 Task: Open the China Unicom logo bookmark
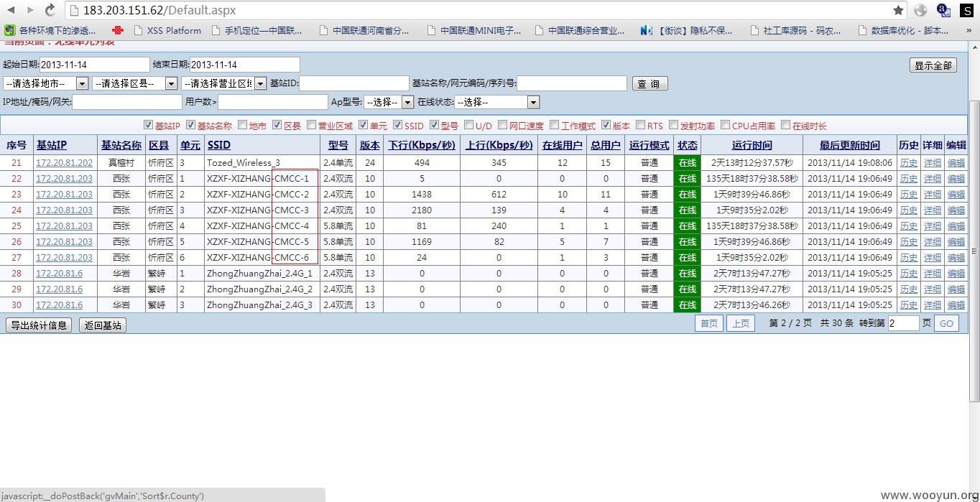click(x=119, y=30)
